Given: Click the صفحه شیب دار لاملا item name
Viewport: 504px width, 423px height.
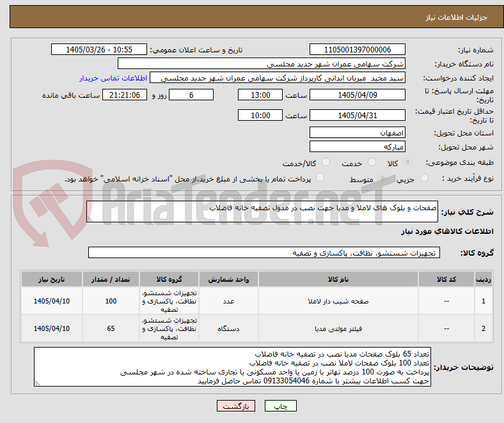Looking at the screenshot, I should point(338,301).
